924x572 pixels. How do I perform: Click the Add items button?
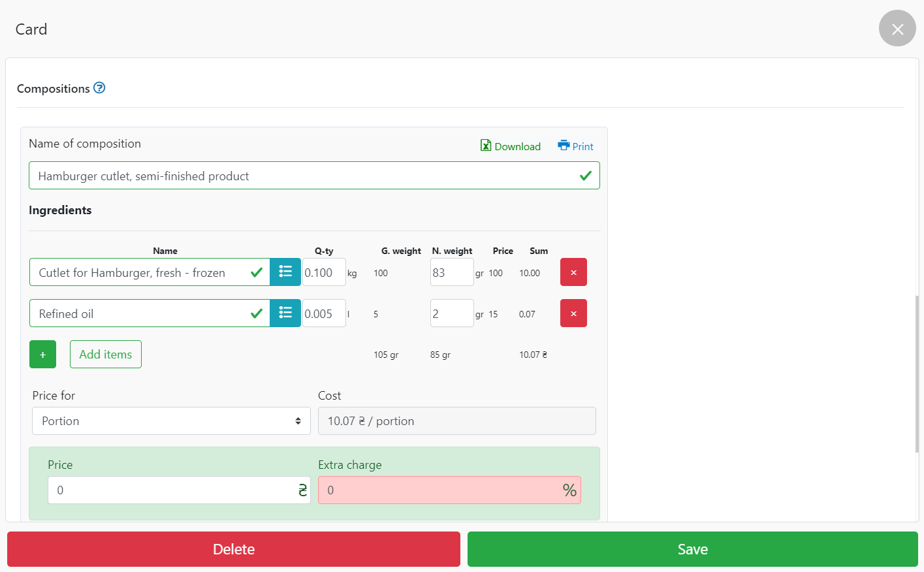tap(106, 355)
